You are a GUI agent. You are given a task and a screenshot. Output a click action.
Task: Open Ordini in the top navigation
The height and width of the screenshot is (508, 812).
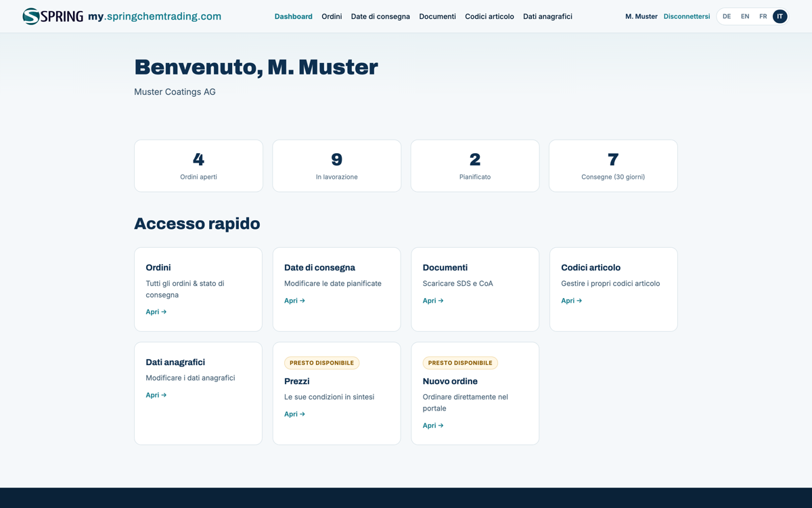[x=332, y=16]
